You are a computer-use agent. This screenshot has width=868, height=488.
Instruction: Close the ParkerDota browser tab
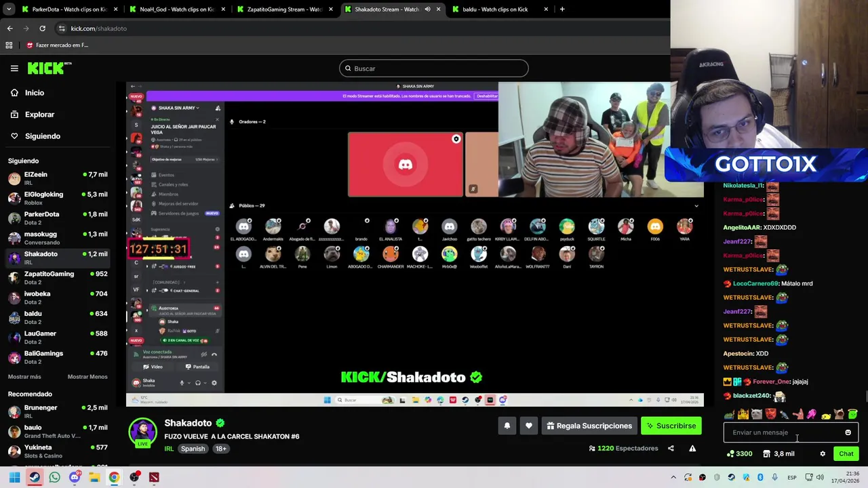pyautogui.click(x=116, y=9)
